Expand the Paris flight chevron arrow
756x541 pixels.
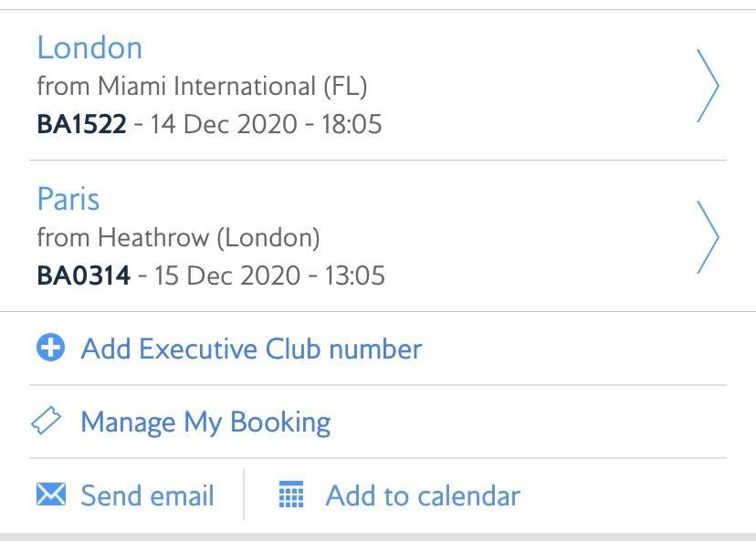(708, 237)
